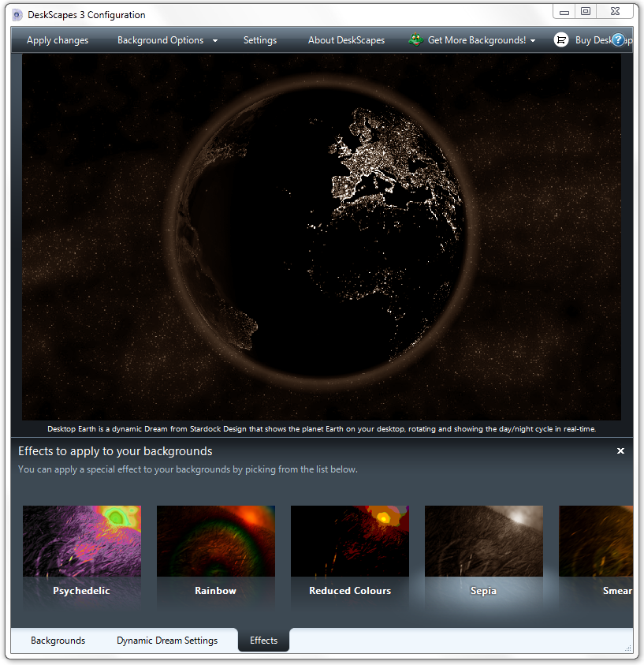Open About DeskScapes
Viewport: 644px width, 665px height.
347,40
